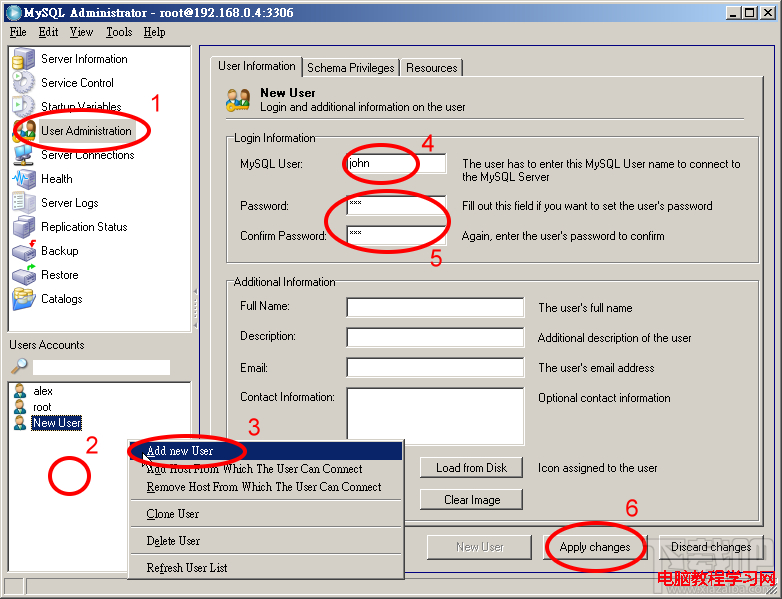Click the Clear Image button
The width and height of the screenshot is (782, 599).
point(471,500)
